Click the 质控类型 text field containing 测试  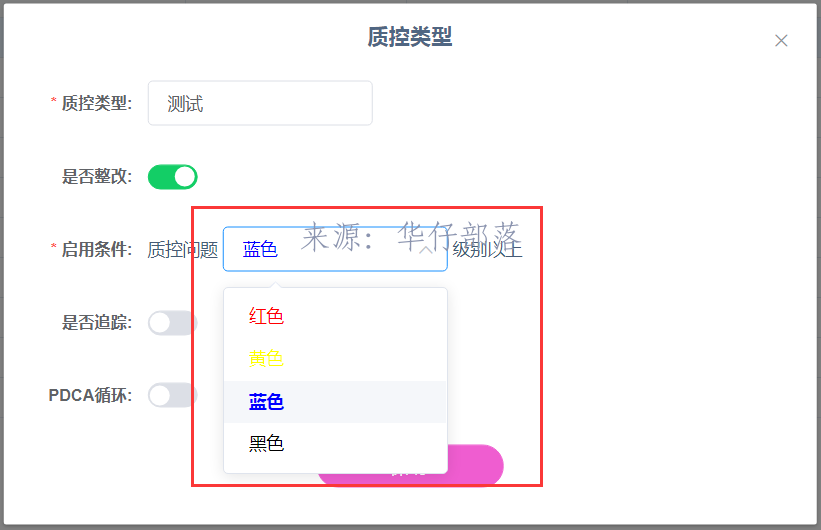click(x=260, y=103)
